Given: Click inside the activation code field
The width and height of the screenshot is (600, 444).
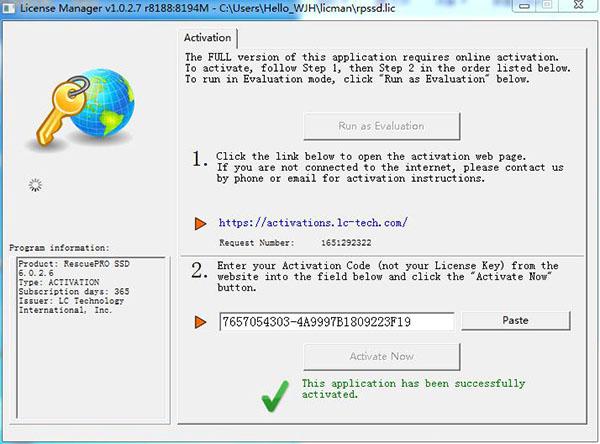Looking at the screenshot, I should click(x=337, y=322).
